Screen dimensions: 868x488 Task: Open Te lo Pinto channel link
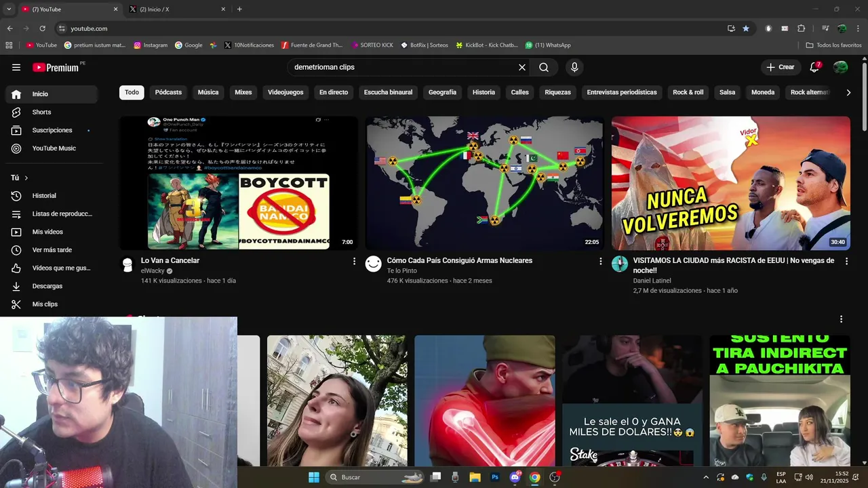tap(401, 270)
